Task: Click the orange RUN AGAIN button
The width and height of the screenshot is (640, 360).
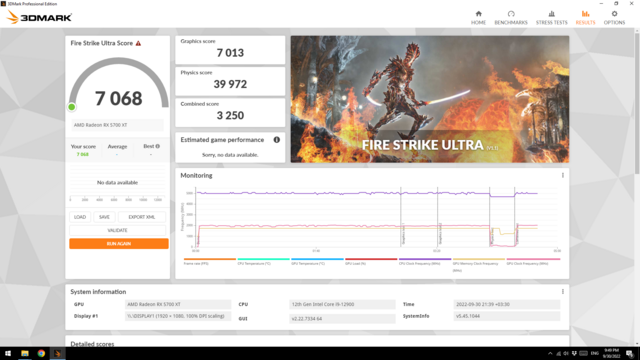Action: [119, 244]
